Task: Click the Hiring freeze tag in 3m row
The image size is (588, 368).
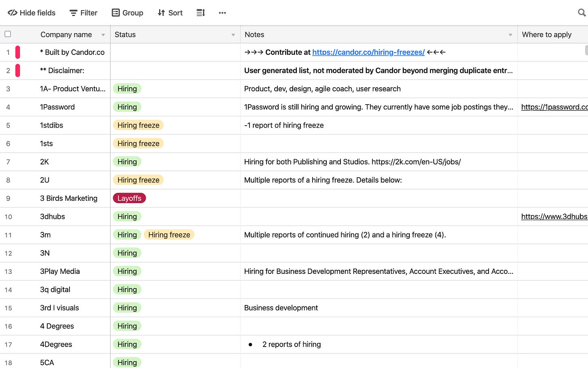Action: pyautogui.click(x=169, y=235)
